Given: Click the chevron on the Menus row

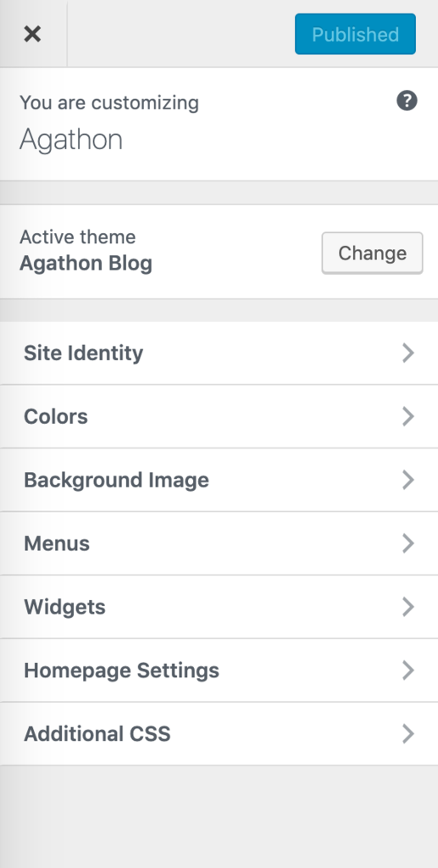Looking at the screenshot, I should pyautogui.click(x=408, y=543).
